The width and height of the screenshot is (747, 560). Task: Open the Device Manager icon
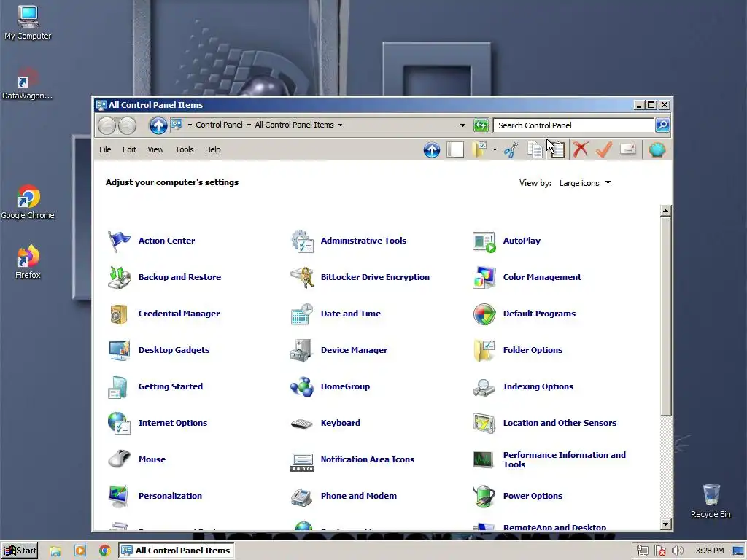point(301,350)
